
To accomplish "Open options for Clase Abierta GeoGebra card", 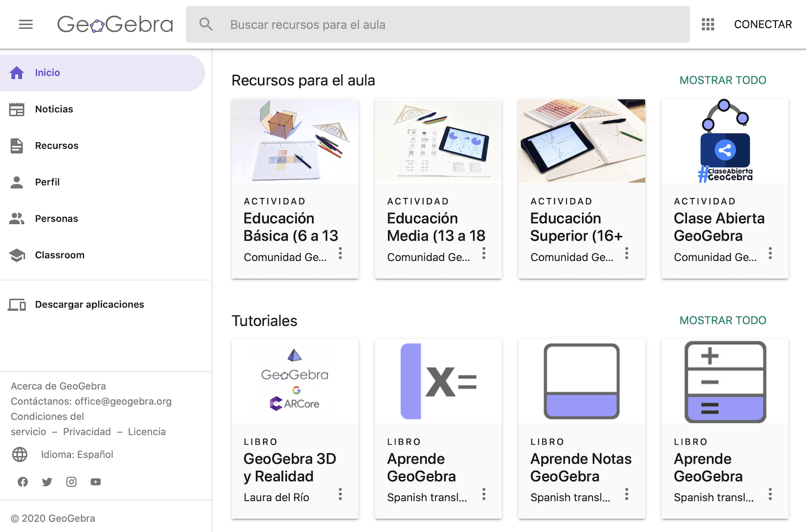I will pos(770,253).
